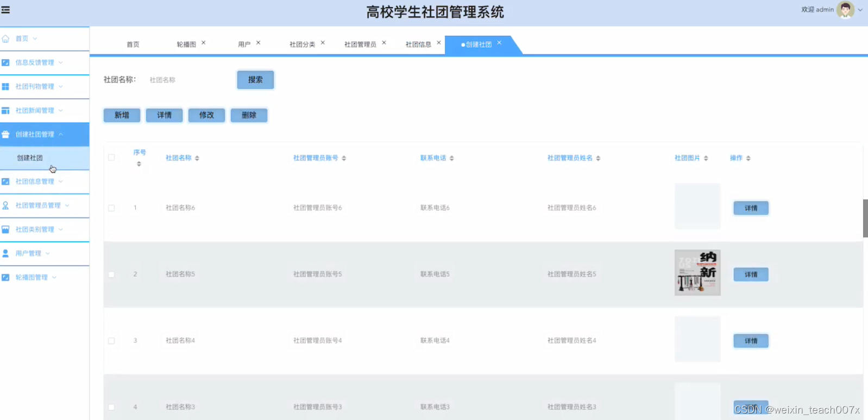Expand 社团信息管理 sidebar menu
Screen dimensions: 868x420
(x=61, y=181)
